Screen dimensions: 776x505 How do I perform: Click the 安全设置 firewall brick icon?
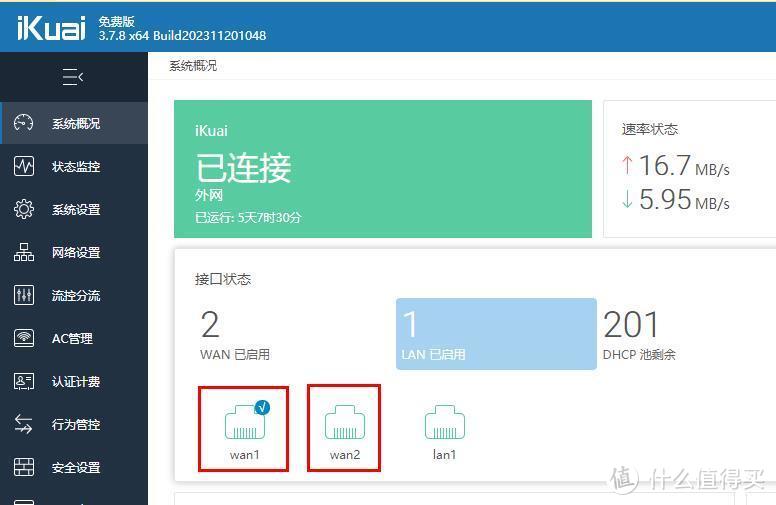point(24,467)
